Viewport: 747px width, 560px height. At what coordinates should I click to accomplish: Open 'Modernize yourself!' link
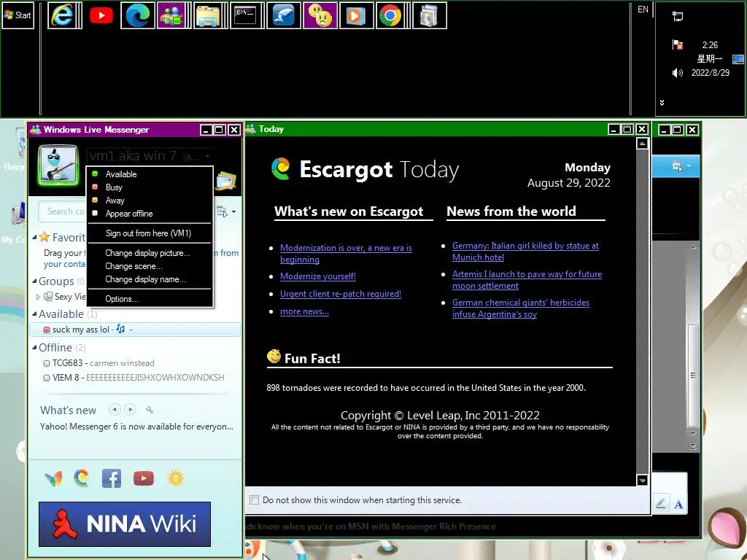pyautogui.click(x=318, y=276)
